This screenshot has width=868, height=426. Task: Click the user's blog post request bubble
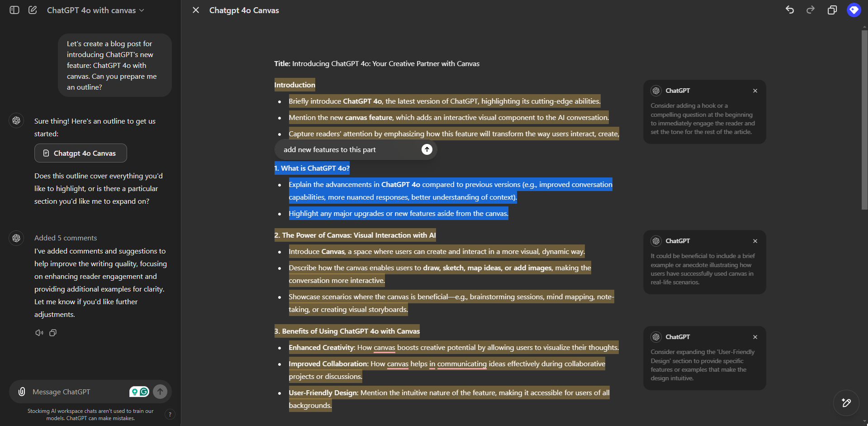pos(115,65)
